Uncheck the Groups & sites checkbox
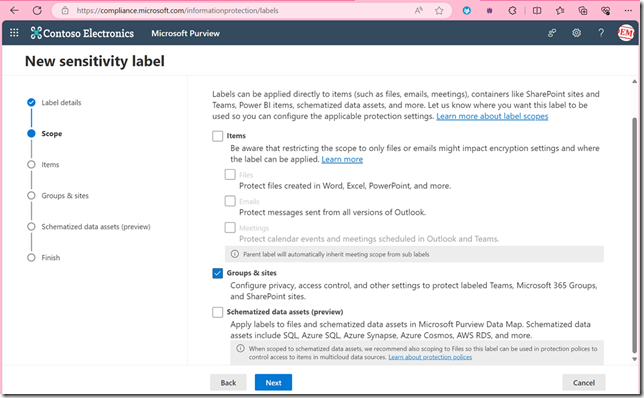644x398 pixels. [x=217, y=273]
